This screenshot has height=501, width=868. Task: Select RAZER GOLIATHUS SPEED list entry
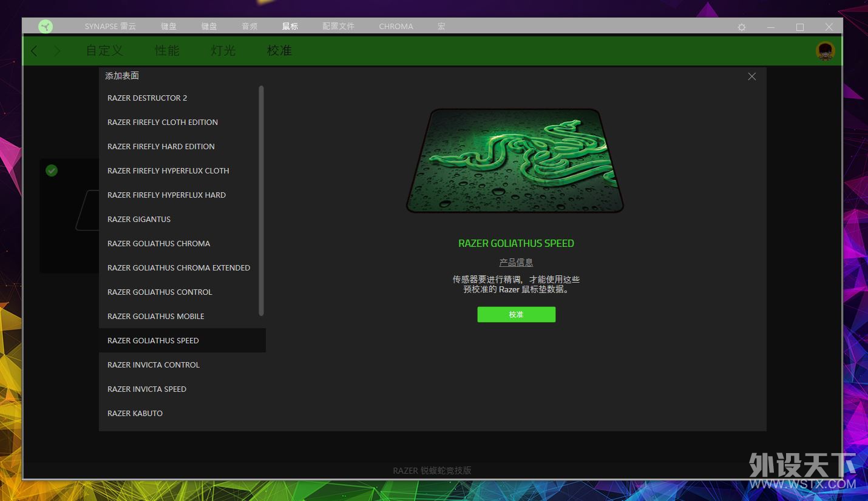click(182, 340)
